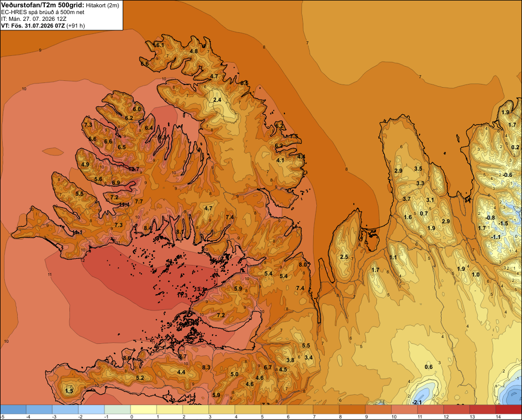Select the 8.0 temperature value
The image size is (522, 420).
(x=303, y=265)
